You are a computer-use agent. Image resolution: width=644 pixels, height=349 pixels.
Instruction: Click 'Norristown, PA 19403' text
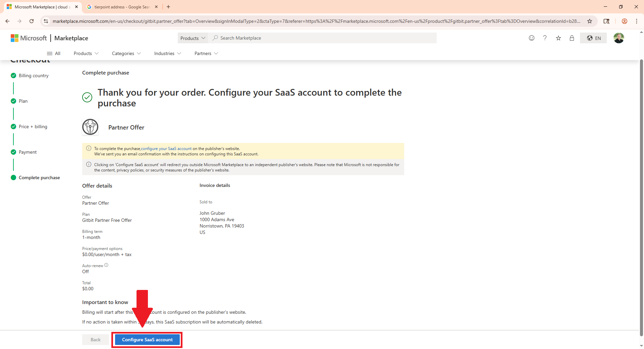coord(222,226)
